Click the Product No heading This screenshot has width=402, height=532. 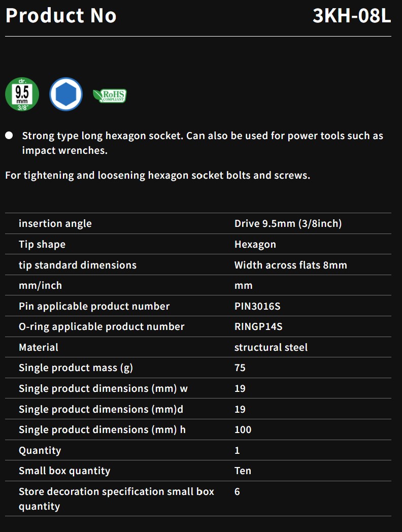pos(61,16)
